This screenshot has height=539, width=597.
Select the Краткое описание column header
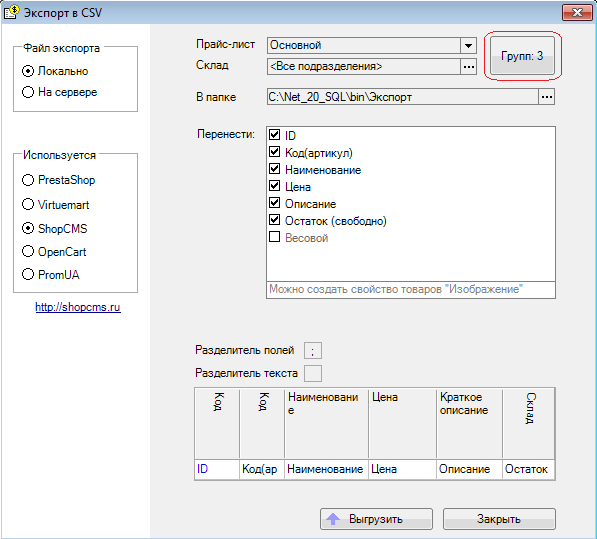click(469, 423)
